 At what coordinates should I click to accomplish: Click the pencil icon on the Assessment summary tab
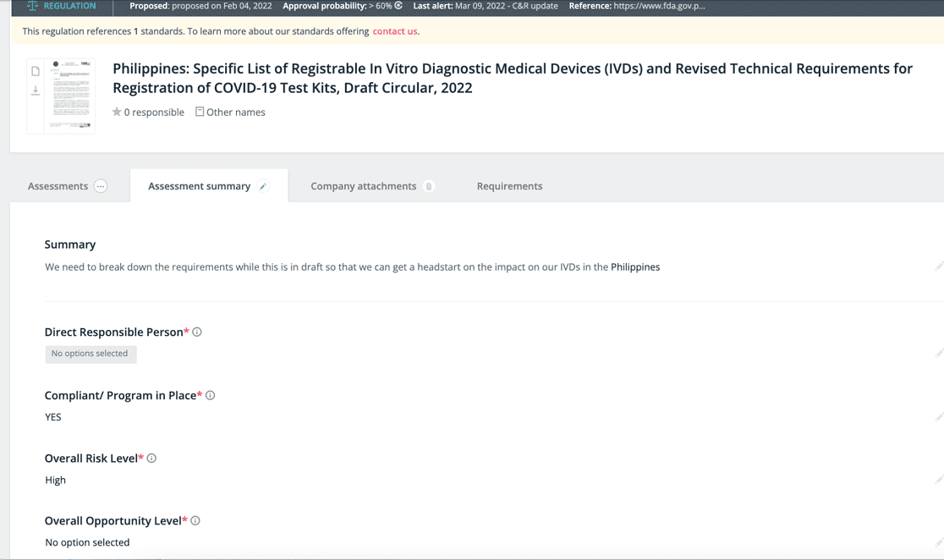(263, 186)
